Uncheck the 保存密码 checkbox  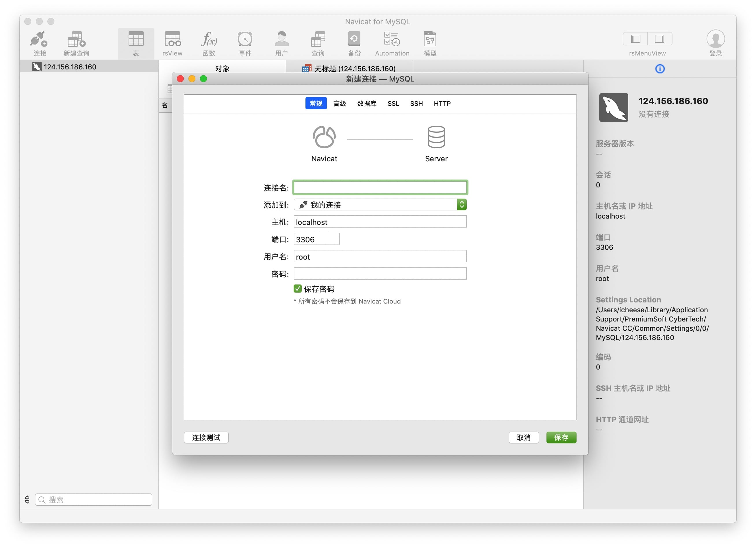click(x=298, y=289)
